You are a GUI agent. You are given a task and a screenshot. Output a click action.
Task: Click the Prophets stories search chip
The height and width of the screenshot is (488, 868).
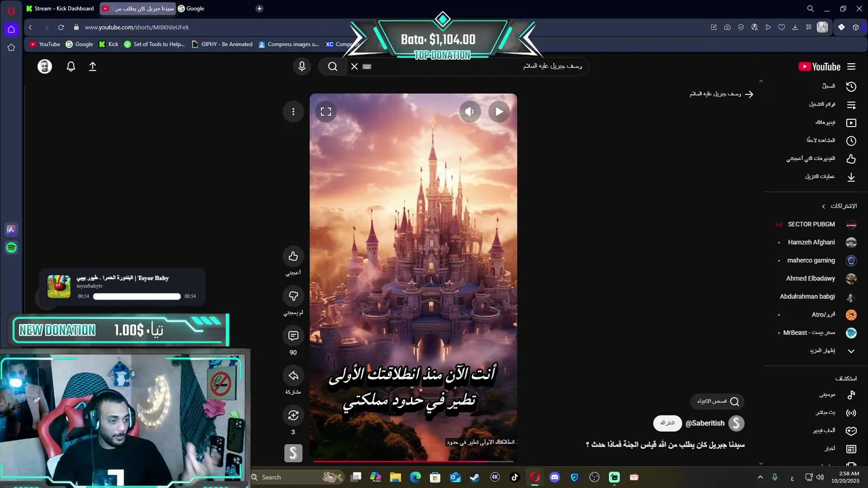[717, 401]
